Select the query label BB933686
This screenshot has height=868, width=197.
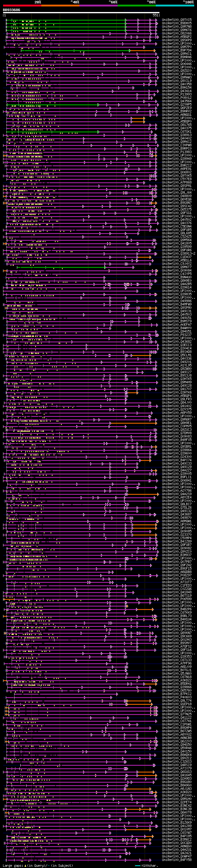(x=11, y=10)
